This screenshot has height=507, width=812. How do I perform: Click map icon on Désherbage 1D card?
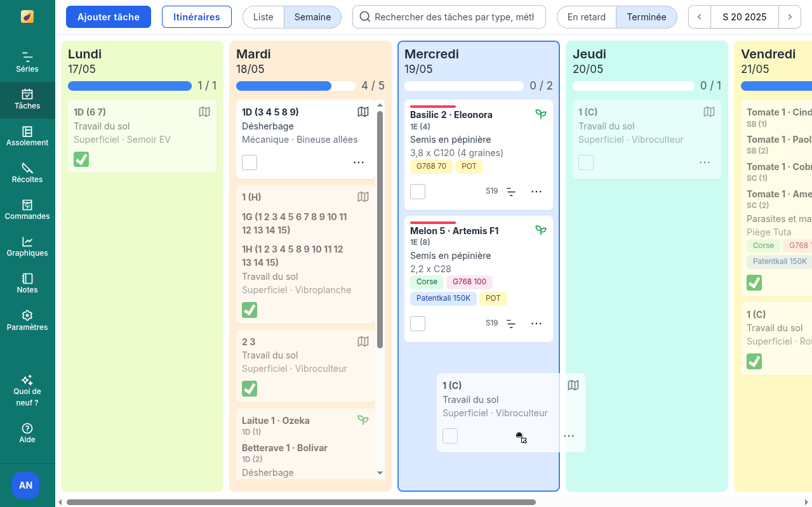click(x=363, y=112)
